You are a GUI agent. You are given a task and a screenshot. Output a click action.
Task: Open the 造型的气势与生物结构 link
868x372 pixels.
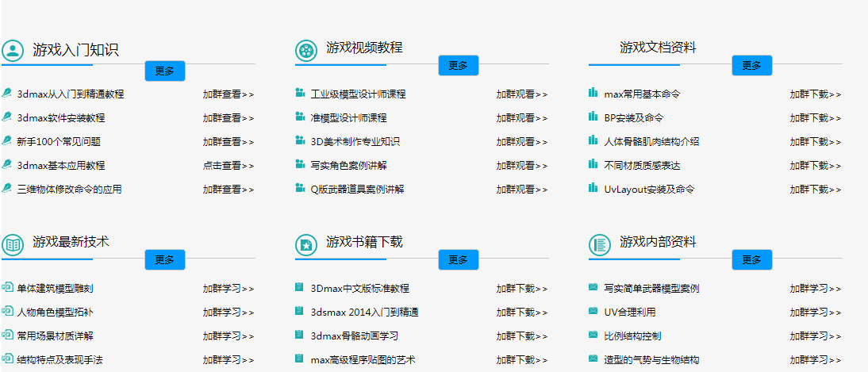pyautogui.click(x=651, y=360)
